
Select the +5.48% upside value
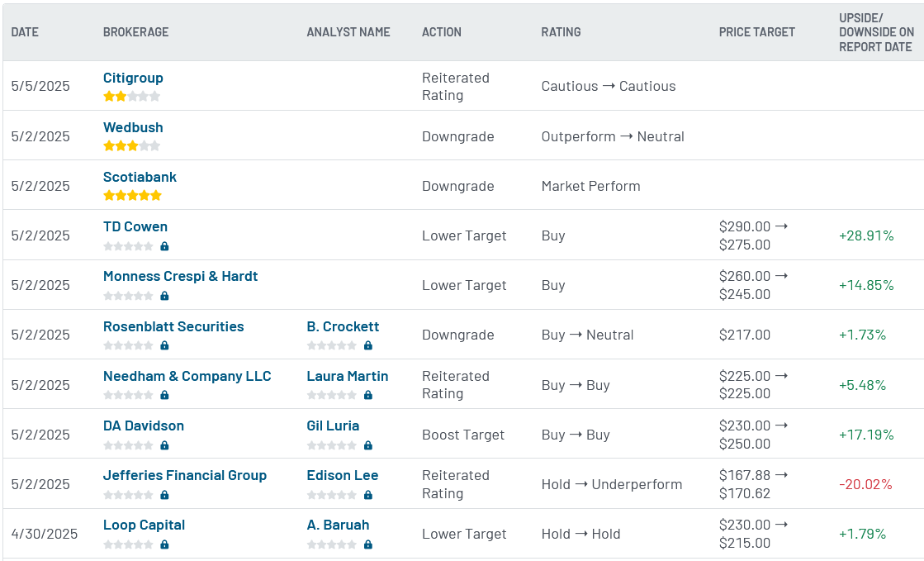point(862,385)
